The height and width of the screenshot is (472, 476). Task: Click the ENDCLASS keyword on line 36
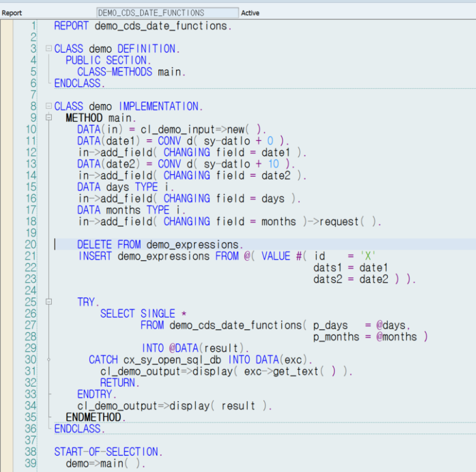77,429
